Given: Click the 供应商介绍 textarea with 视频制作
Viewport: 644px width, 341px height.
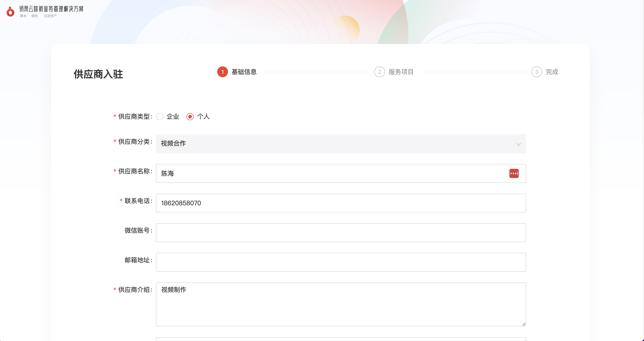Looking at the screenshot, I should pos(341,304).
